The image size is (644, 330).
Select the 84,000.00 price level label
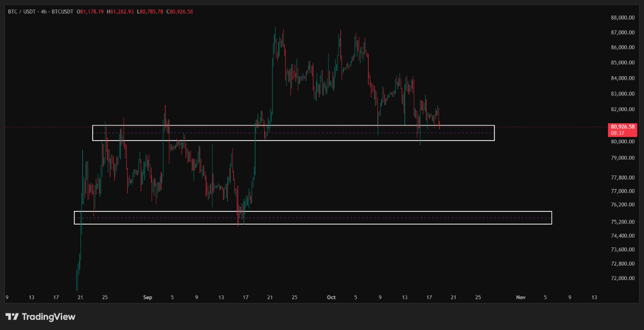click(623, 78)
